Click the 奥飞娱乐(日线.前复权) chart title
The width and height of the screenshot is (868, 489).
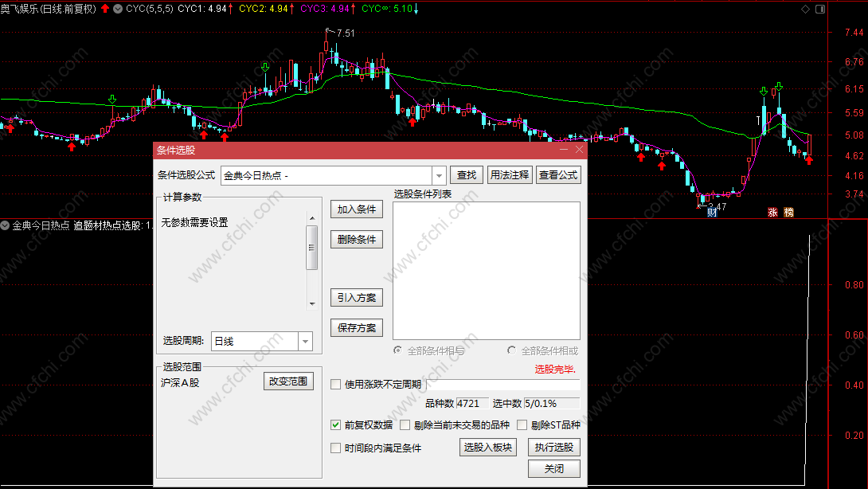pyautogui.click(x=48, y=9)
